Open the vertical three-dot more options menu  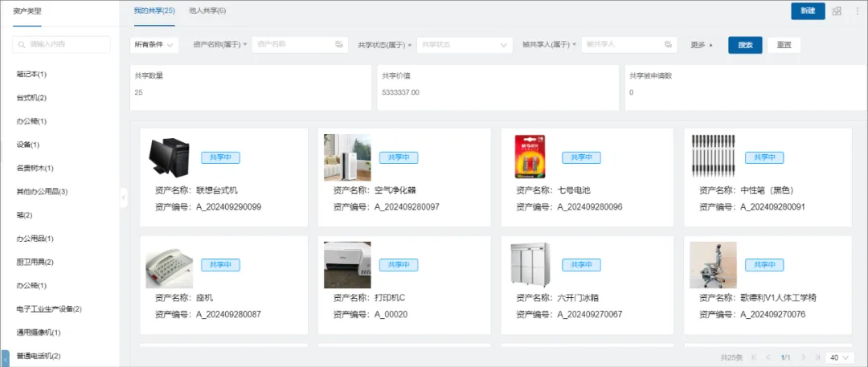[858, 11]
